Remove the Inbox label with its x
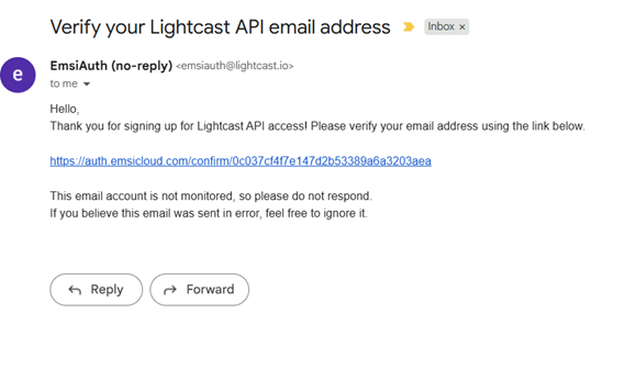Screen dimensions: 625x370 point(462,27)
